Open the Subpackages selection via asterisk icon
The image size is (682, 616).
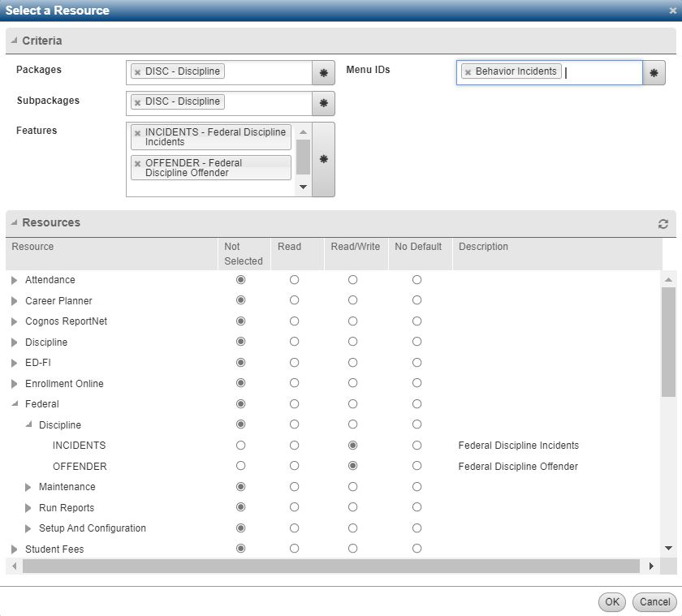(x=323, y=103)
